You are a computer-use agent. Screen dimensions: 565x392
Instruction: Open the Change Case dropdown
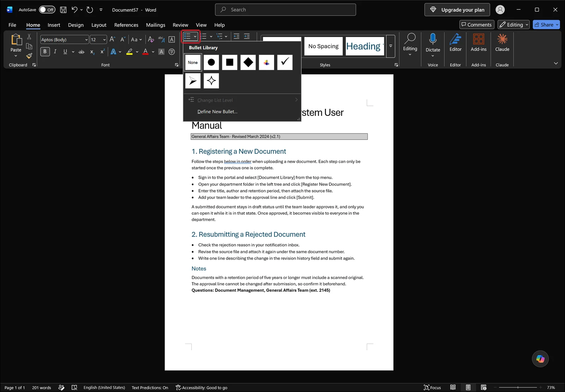pos(136,40)
